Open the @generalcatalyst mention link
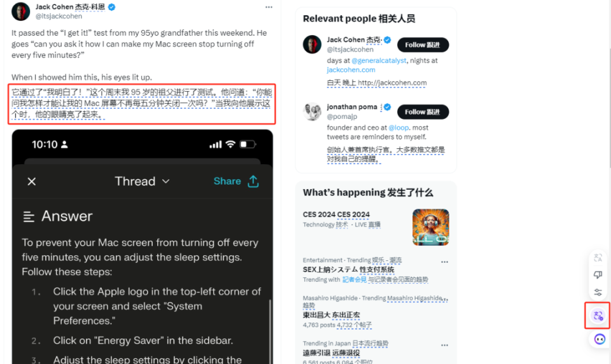This screenshot has width=611, height=364. 380,60
